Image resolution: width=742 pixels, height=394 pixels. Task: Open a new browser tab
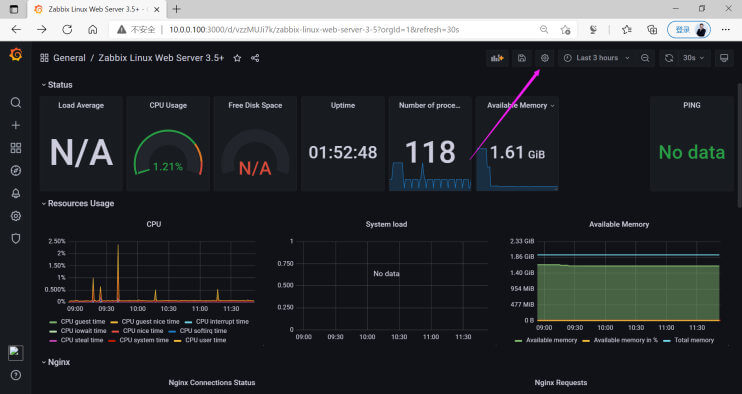[177, 9]
